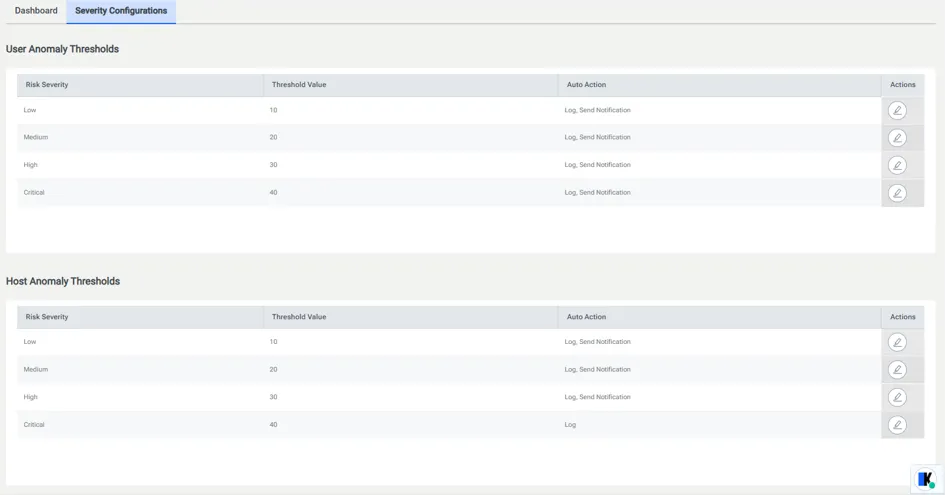
Task: Click Risk Severity header in User Anomaly table
Action: (47, 85)
